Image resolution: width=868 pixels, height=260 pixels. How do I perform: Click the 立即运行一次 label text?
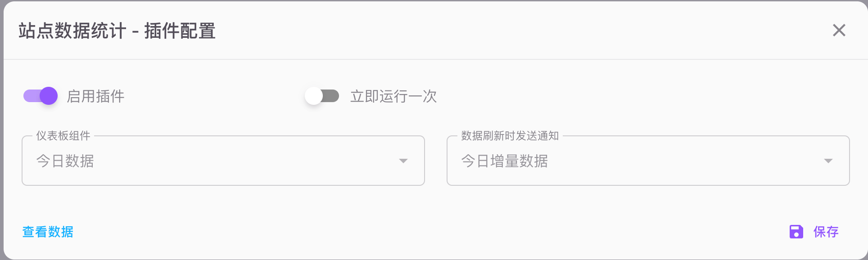(393, 96)
